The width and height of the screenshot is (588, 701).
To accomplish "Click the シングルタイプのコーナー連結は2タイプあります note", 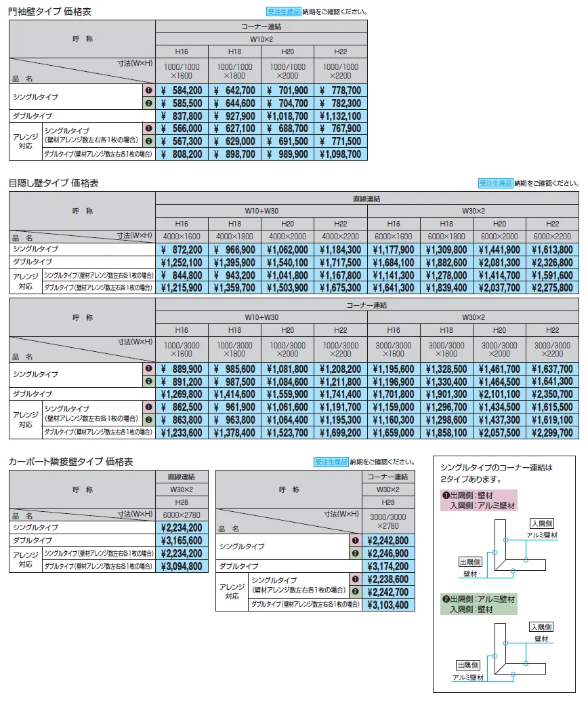I will (497, 473).
